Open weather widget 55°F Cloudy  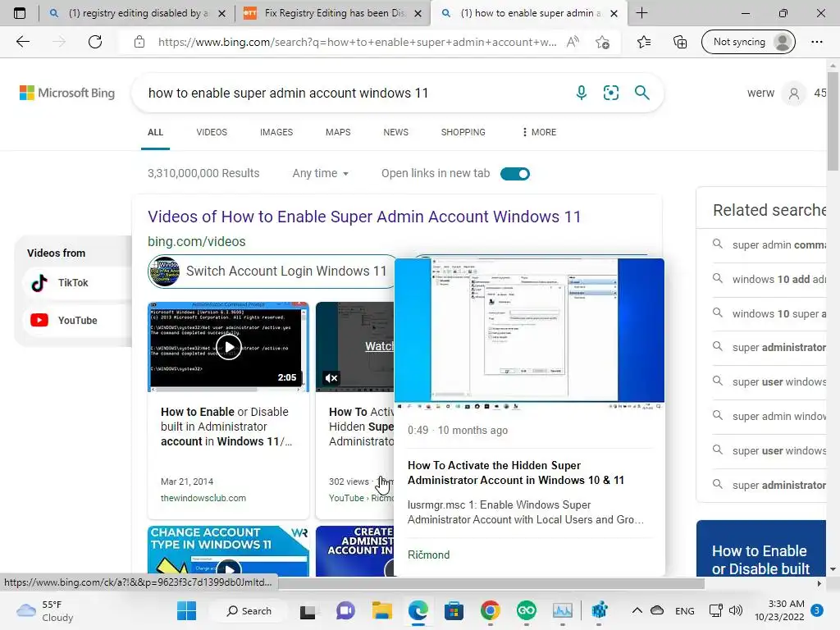(x=46, y=610)
